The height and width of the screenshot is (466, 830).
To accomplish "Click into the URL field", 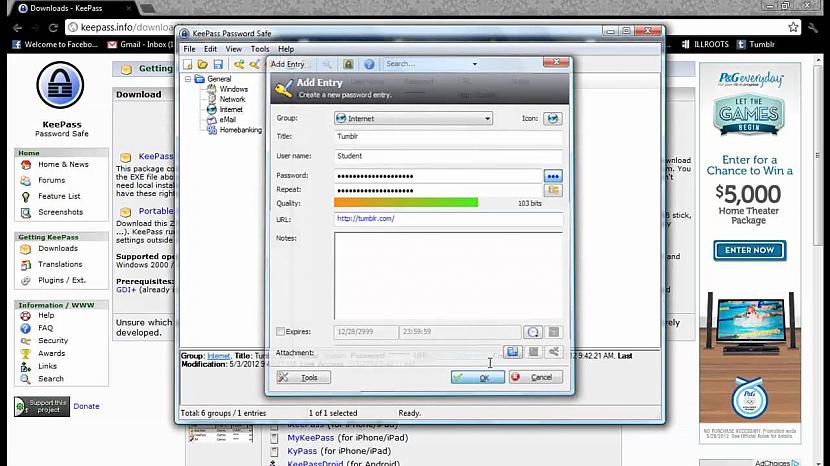I will [x=448, y=219].
